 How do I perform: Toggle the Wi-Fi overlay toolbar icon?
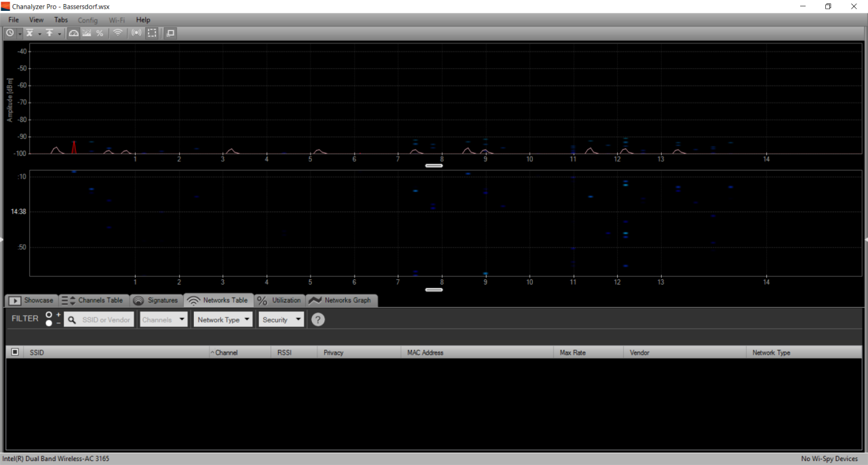(118, 33)
